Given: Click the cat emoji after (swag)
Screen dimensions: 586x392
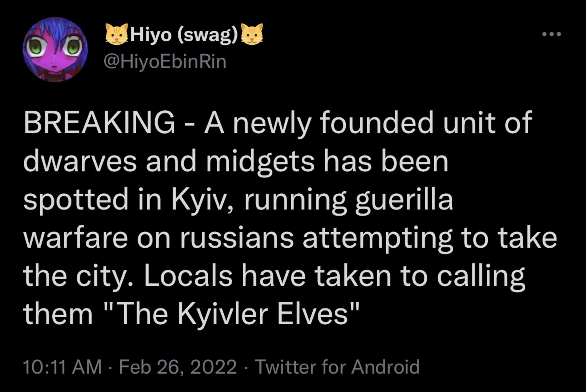Looking at the screenshot, I should pyautogui.click(x=252, y=34).
